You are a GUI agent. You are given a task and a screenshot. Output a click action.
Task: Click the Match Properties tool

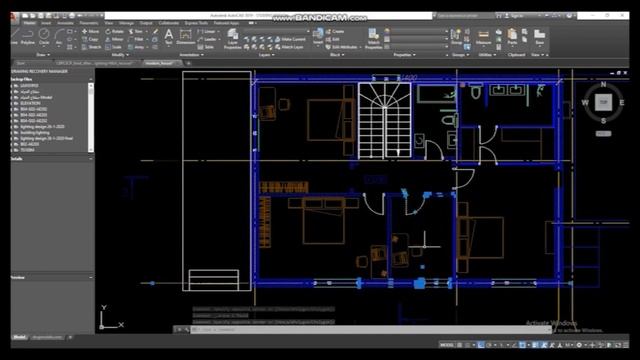click(373, 39)
